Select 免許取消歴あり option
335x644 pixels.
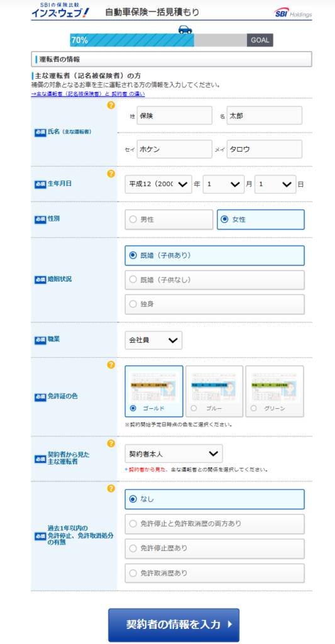tap(215, 573)
